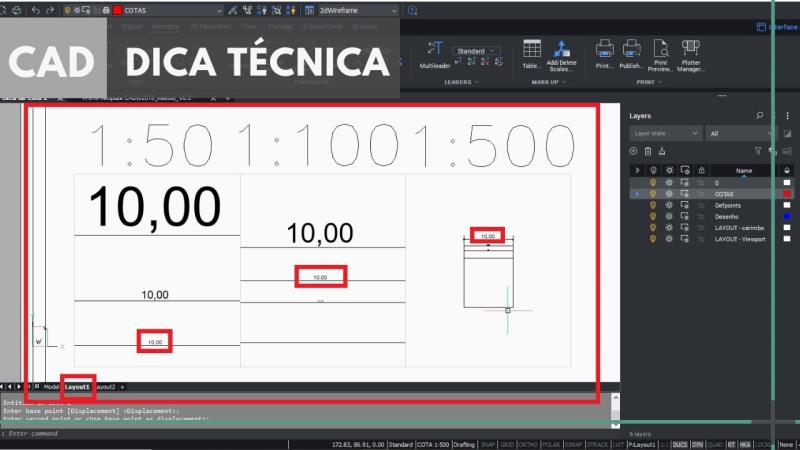The width and height of the screenshot is (800, 450).
Task: Sort layers by clicking the Name column header
Action: pos(744,170)
